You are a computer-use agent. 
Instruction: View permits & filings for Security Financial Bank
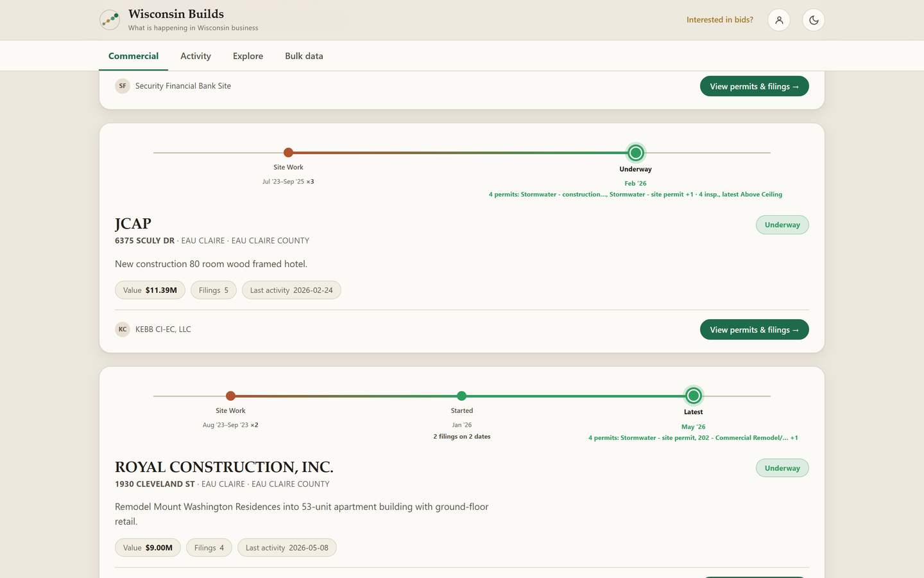[x=755, y=86]
